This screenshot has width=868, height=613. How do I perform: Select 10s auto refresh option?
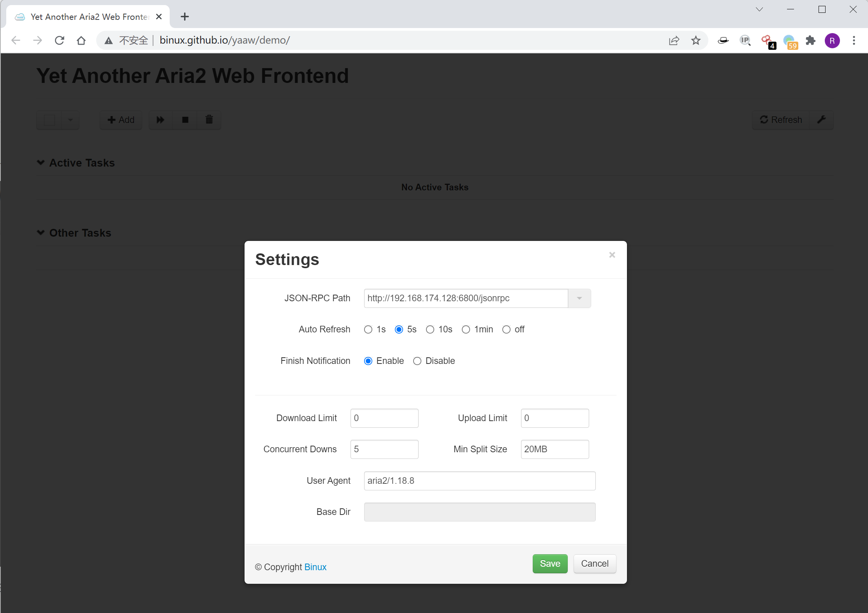click(x=430, y=330)
